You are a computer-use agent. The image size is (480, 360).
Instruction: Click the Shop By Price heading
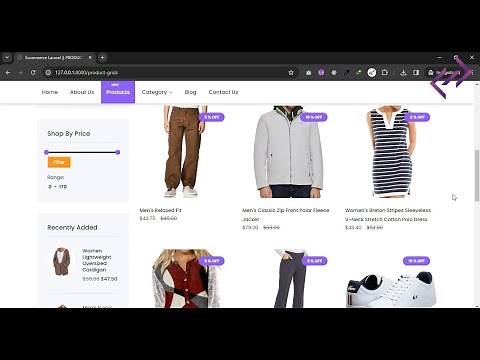(x=69, y=134)
